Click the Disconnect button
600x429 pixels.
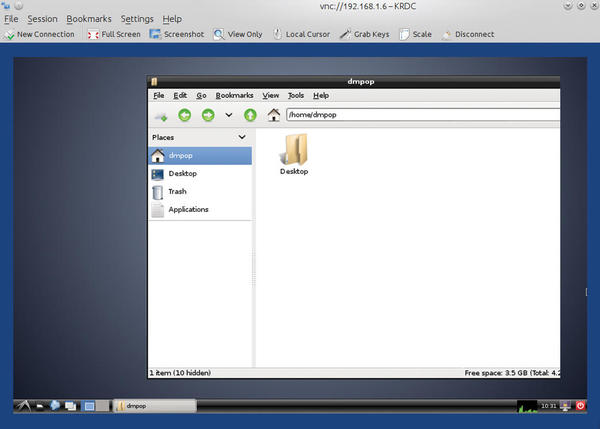click(x=467, y=34)
